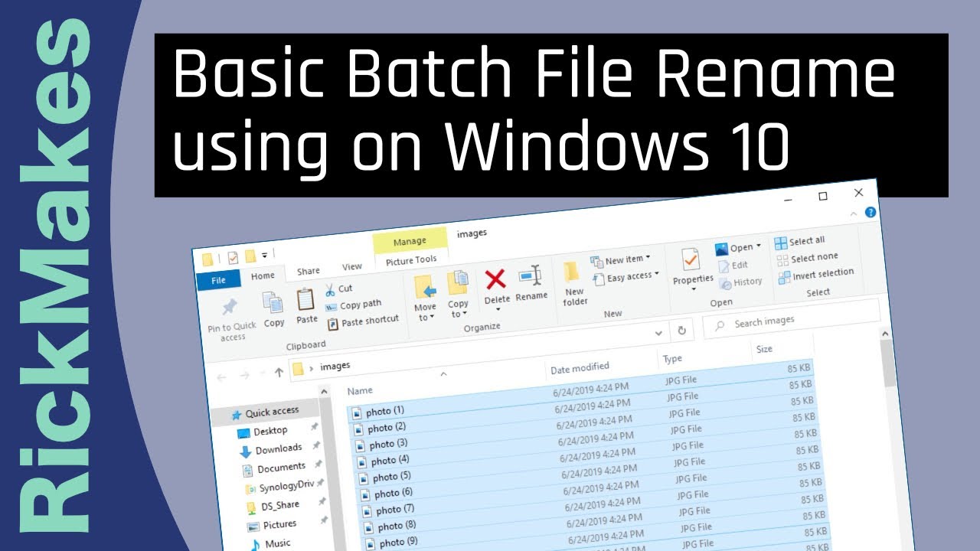Click the Up arrow navigation button
Screen dimensions: 980x551
click(x=279, y=373)
